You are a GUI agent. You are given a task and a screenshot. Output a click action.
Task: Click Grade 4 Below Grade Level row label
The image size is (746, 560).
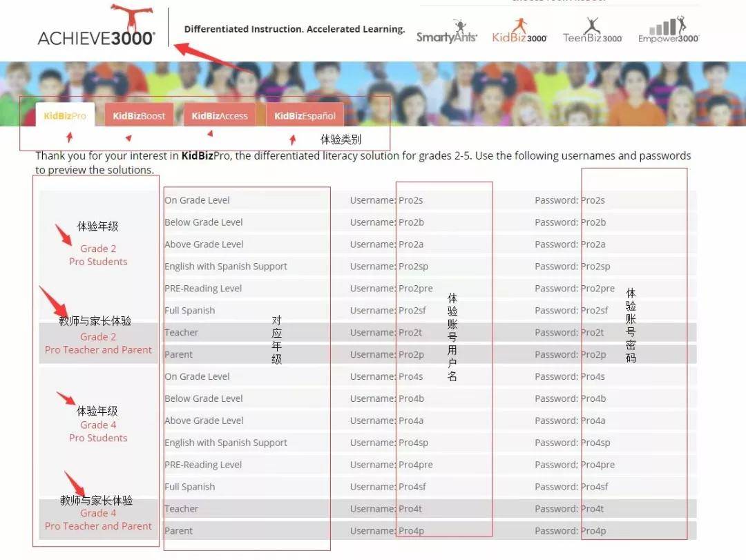(204, 398)
